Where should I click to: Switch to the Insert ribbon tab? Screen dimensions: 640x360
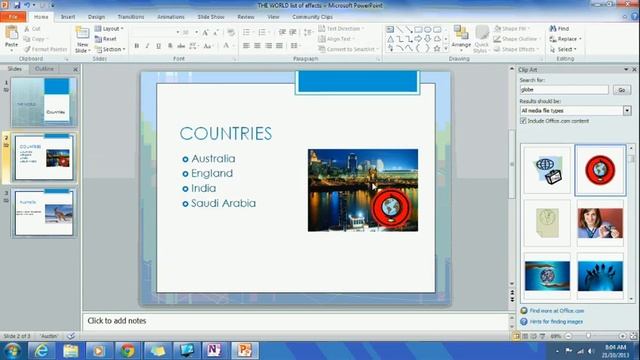point(68,17)
